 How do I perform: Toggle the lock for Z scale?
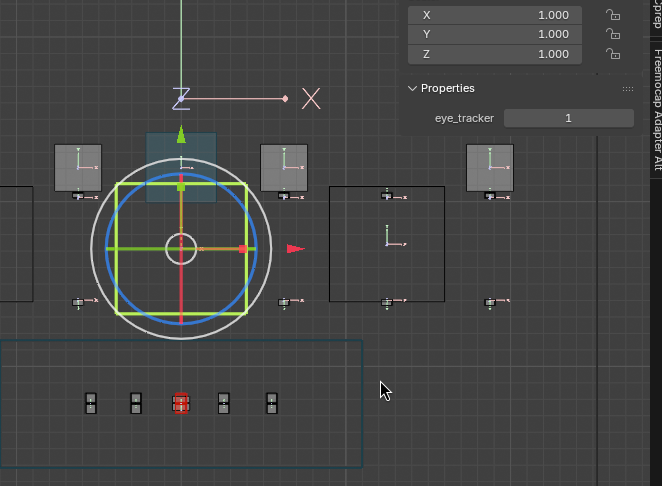tap(613, 54)
